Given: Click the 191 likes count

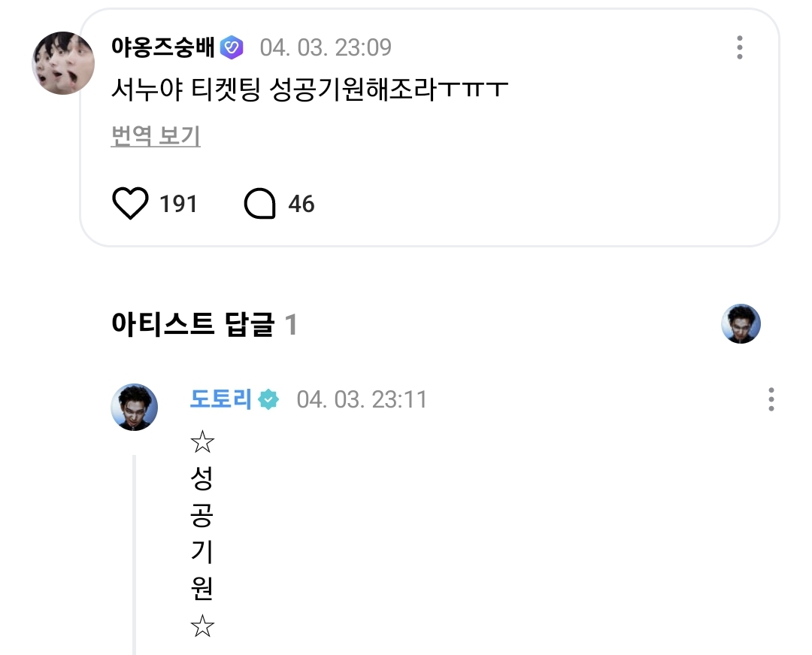Looking at the screenshot, I should click(178, 204).
